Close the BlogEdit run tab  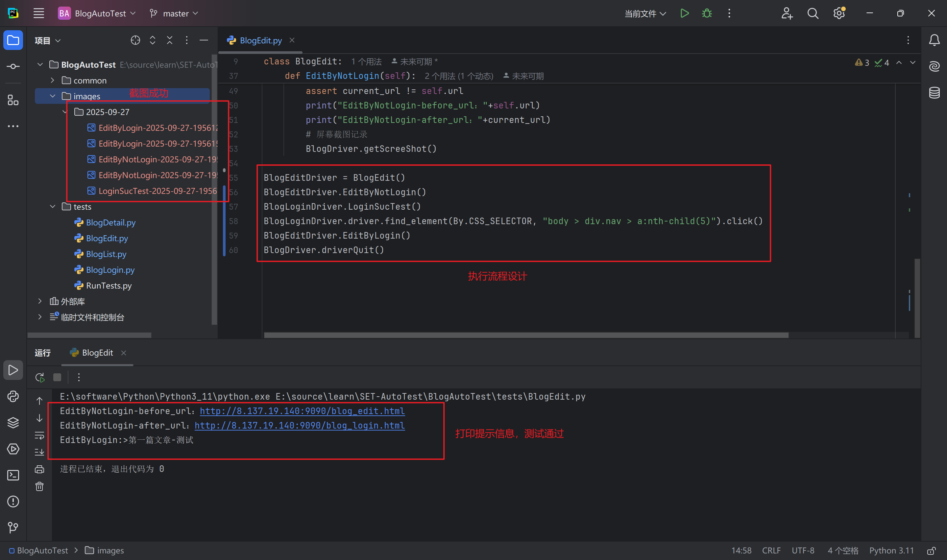pos(123,352)
